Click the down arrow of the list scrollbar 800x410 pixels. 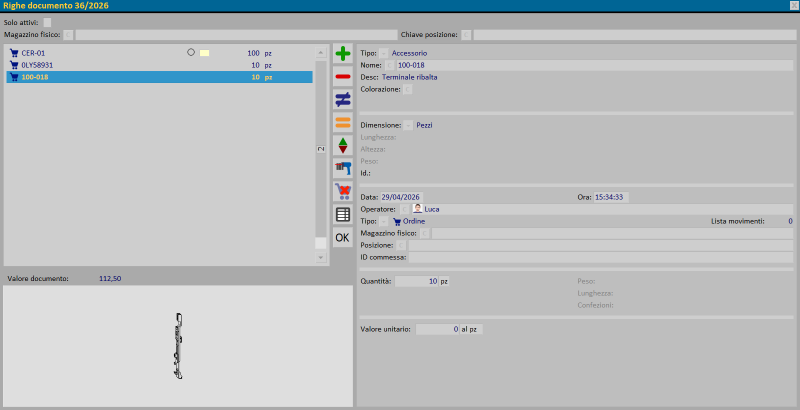click(321, 257)
